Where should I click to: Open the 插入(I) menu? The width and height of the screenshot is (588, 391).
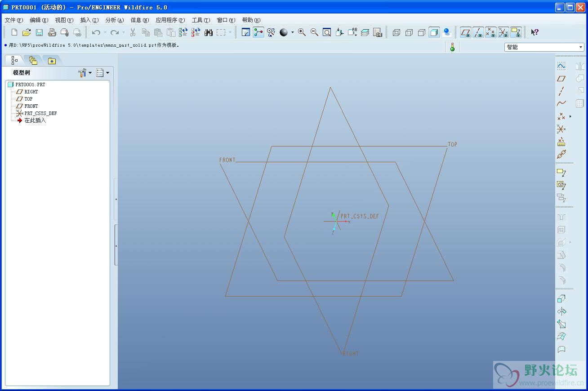click(x=89, y=20)
